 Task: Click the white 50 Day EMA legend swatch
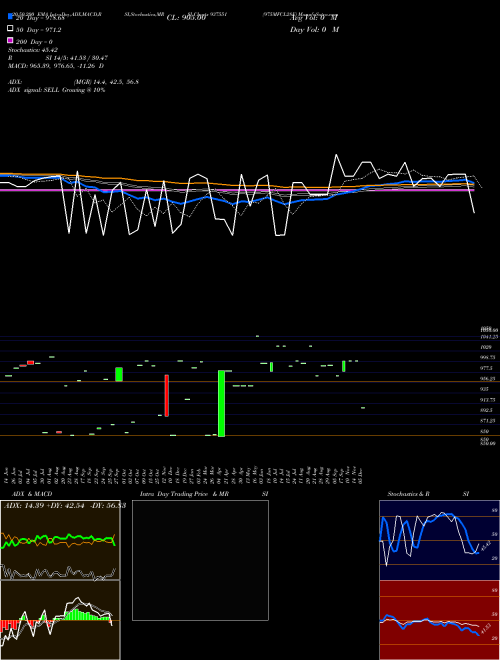pos(10,29)
